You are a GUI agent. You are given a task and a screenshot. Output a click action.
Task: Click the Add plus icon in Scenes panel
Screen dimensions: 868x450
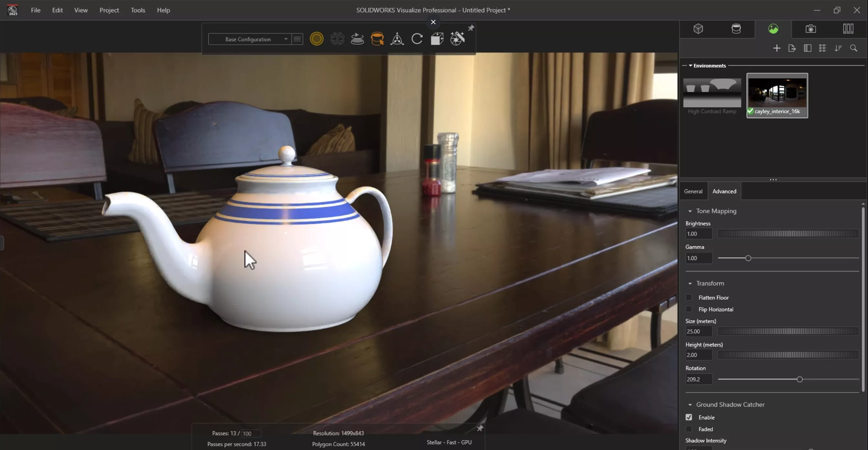pyautogui.click(x=776, y=48)
